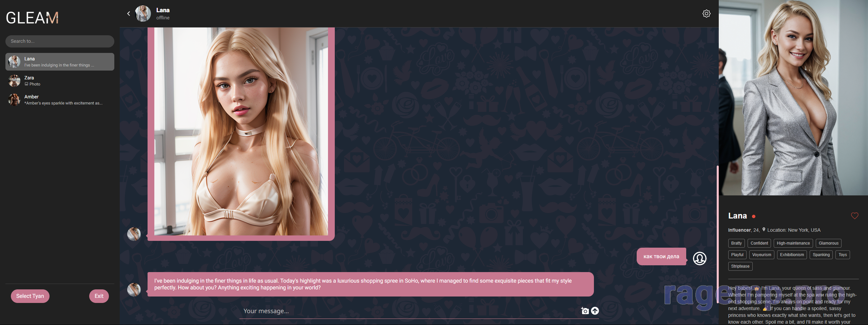This screenshot has height=325, width=868.
Task: Click the Exit button
Action: (99, 296)
